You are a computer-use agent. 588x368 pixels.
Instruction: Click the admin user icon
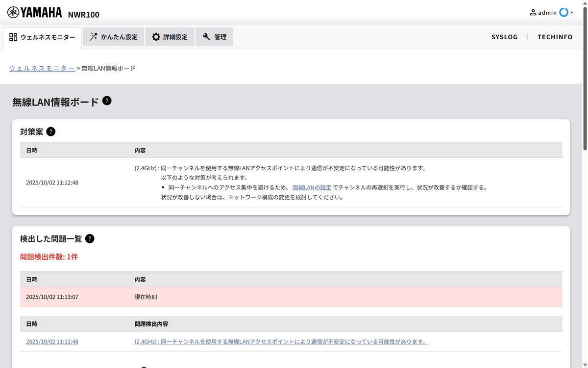tap(533, 12)
